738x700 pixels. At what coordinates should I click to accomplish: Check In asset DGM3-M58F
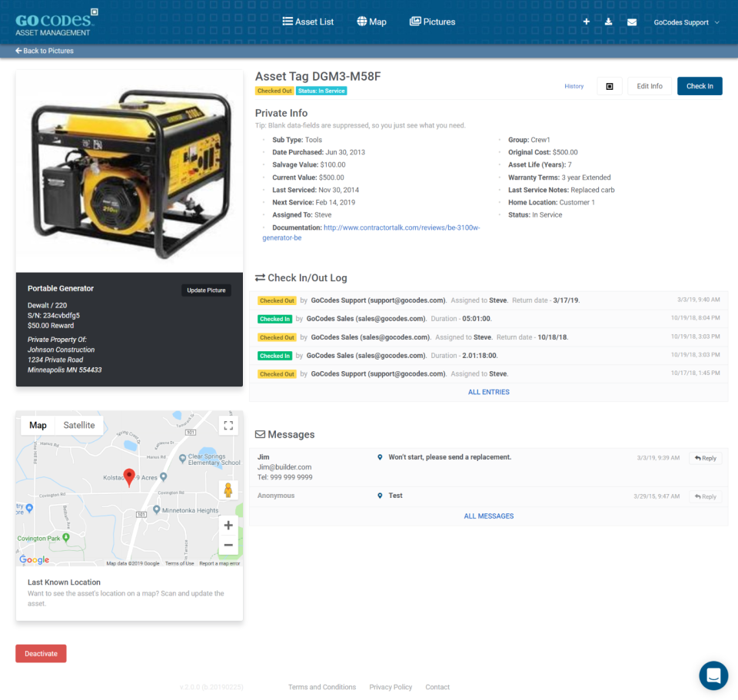pyautogui.click(x=700, y=85)
